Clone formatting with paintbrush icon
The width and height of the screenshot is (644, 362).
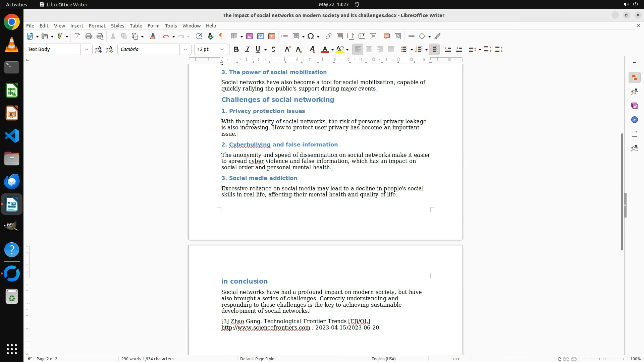click(153, 37)
